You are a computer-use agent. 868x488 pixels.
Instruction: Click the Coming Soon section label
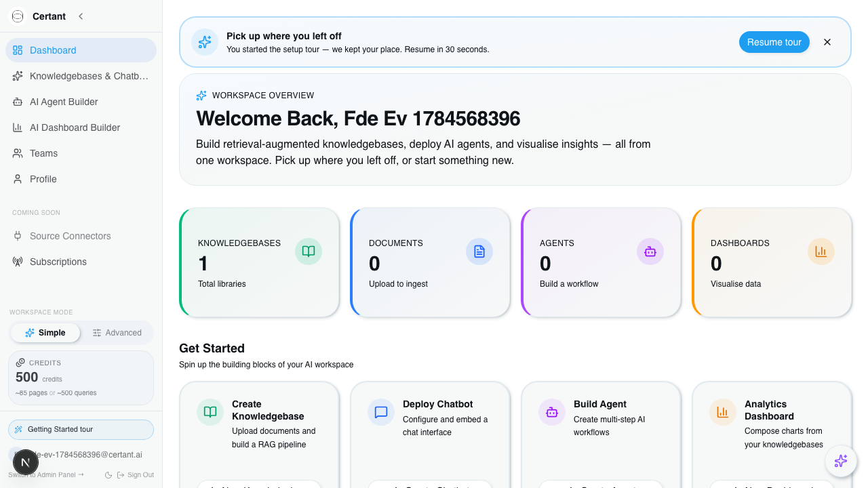coord(37,213)
